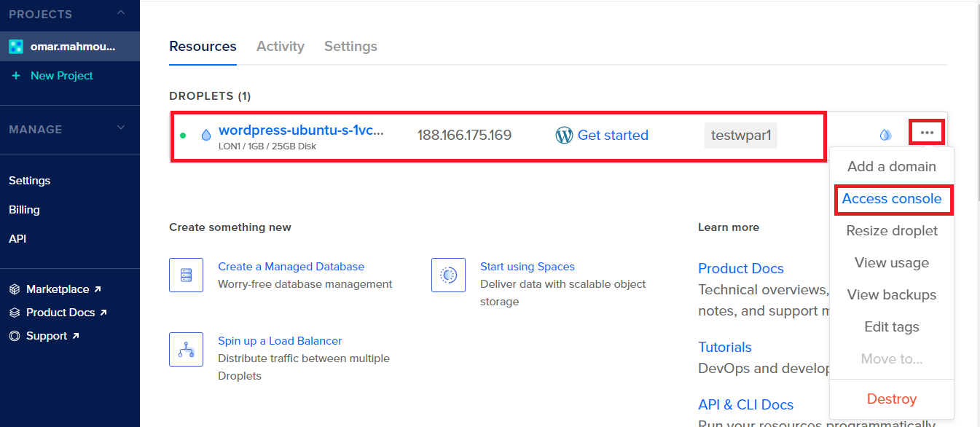The width and height of the screenshot is (980, 427).
Task: Click the project avatar icon beside omar.mahmou
Action: (16, 47)
